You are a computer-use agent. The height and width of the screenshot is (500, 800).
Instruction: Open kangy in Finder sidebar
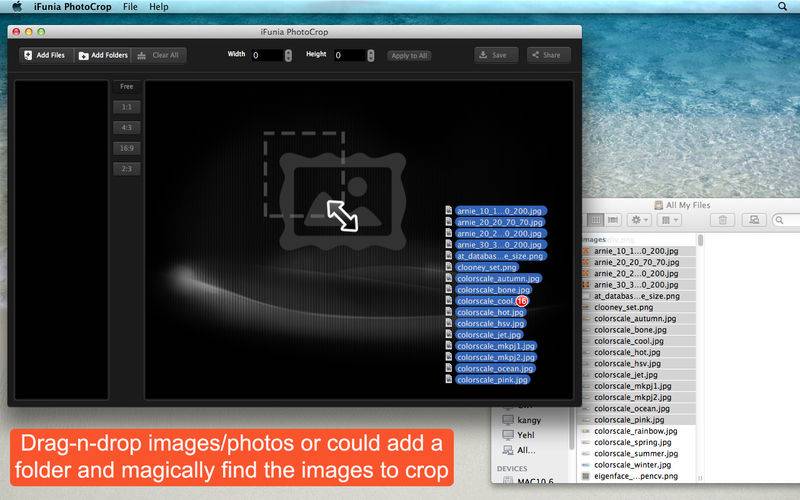point(521,420)
